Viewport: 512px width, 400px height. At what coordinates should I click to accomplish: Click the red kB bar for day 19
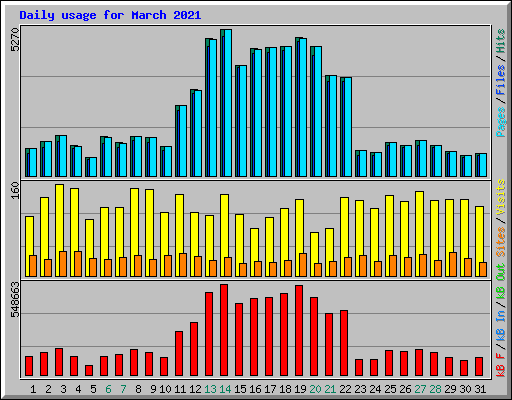[x=299, y=330]
